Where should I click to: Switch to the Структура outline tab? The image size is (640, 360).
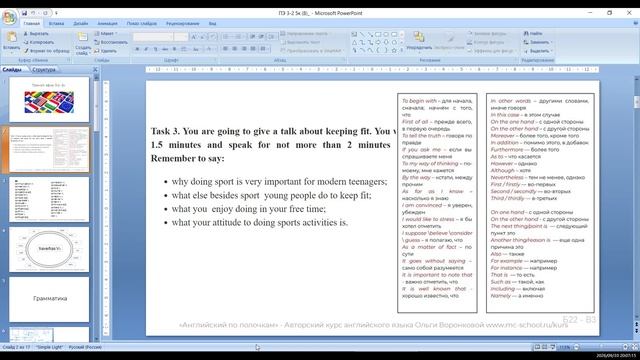pos(44,70)
